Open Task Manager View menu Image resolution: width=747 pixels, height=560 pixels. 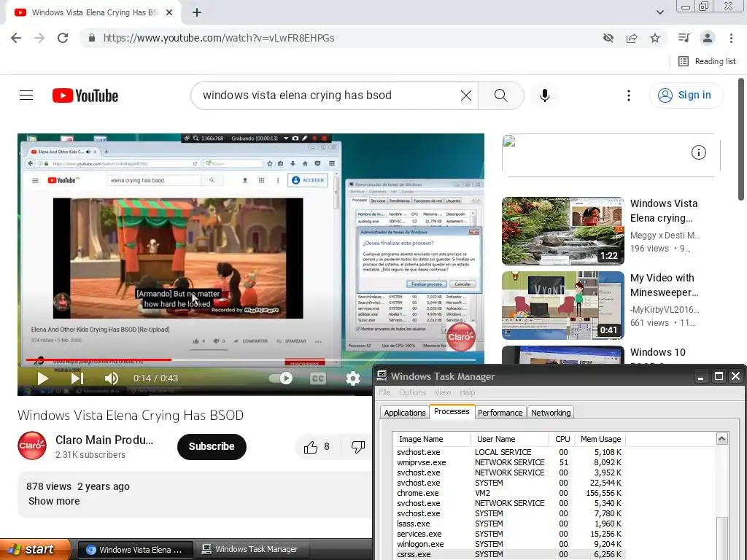coord(443,392)
